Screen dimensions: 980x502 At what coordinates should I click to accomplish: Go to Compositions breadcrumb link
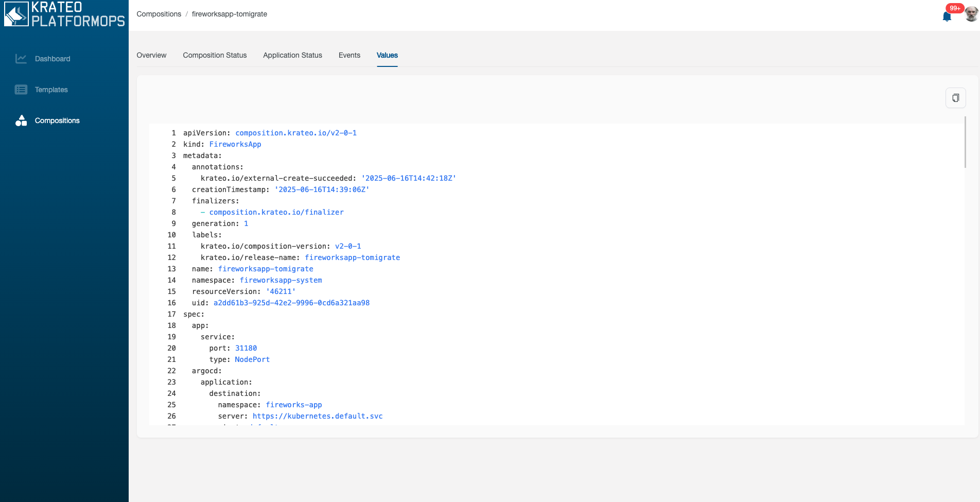point(159,14)
